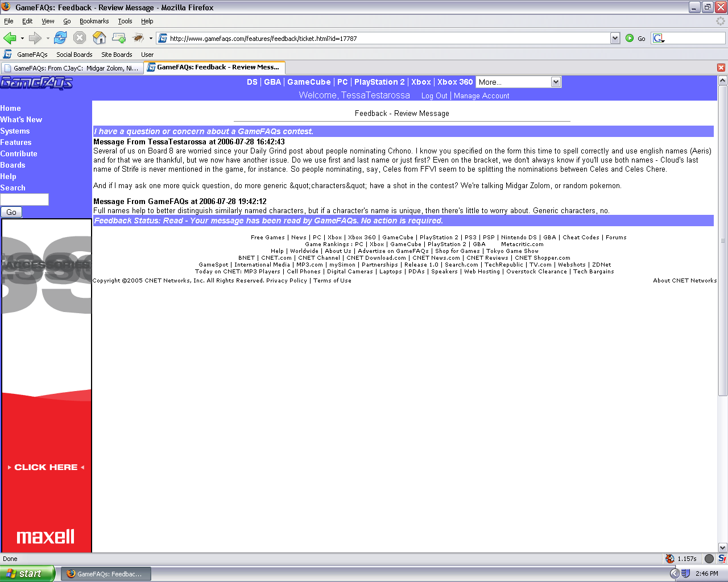Click the green Go button icon

630,38
